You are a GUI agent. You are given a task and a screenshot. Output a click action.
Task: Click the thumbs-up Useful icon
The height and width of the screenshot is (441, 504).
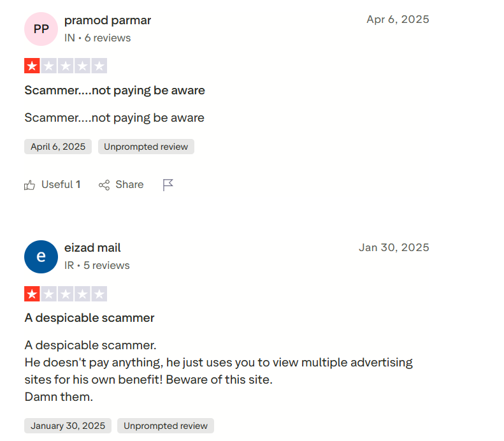29,185
